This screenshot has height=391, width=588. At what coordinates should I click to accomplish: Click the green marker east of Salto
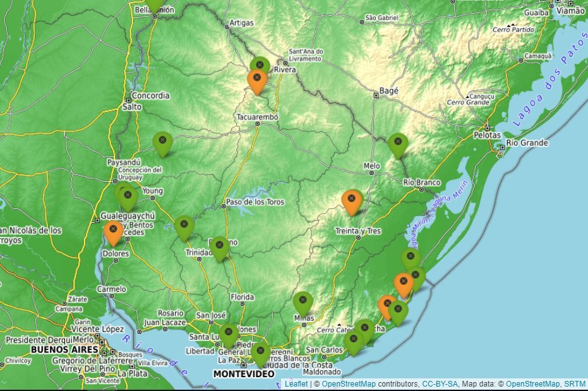[x=162, y=143]
